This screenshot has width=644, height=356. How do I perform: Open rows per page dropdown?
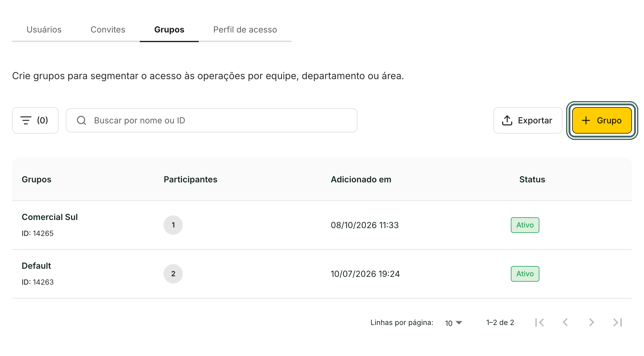[x=453, y=323]
